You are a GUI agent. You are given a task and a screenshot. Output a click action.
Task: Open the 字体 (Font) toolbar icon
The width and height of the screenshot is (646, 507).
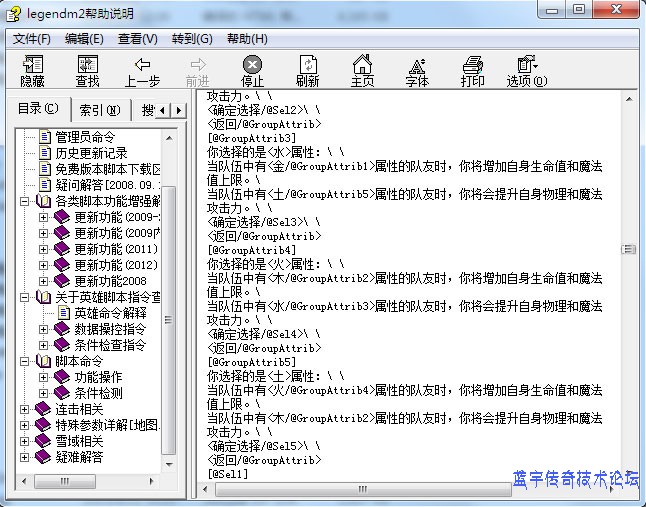tap(417, 70)
